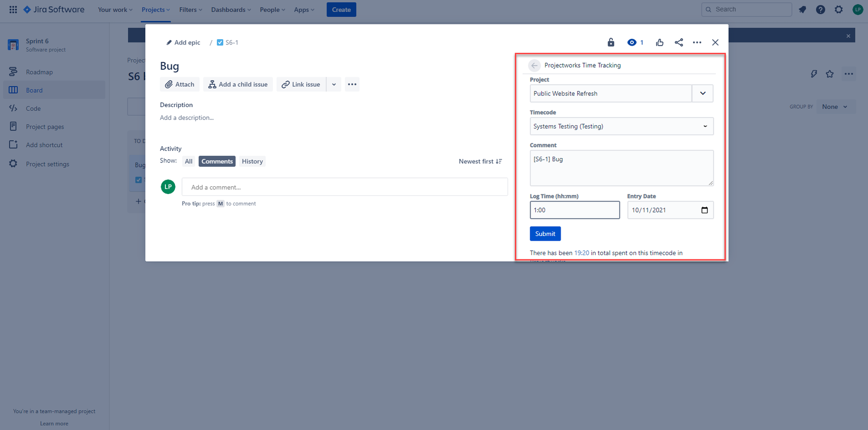Image resolution: width=868 pixels, height=430 pixels.
Task: Click the Add epic pencil link
Action: point(183,43)
